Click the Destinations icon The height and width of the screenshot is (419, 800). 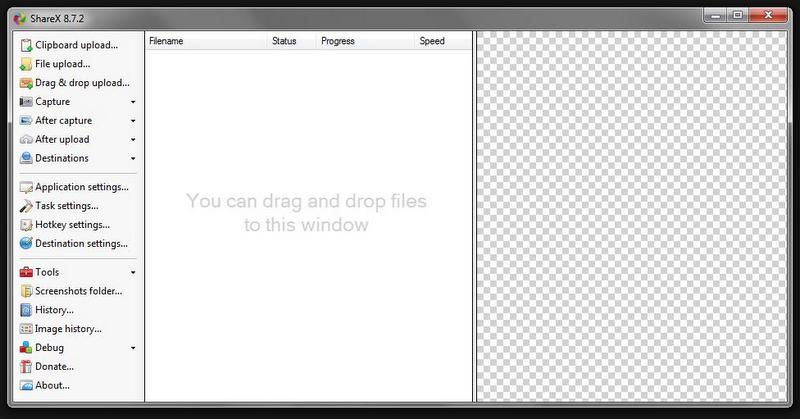26,158
